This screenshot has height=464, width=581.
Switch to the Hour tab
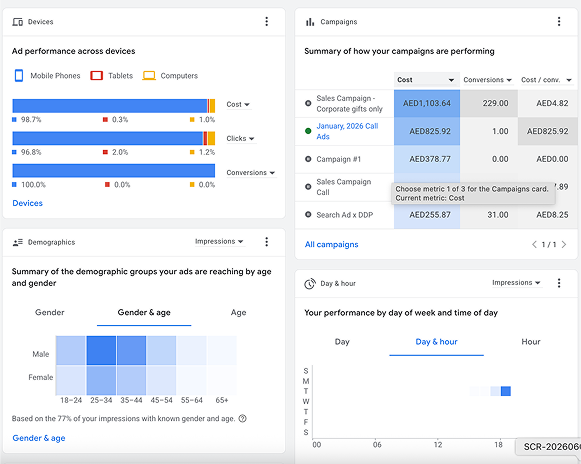point(531,342)
